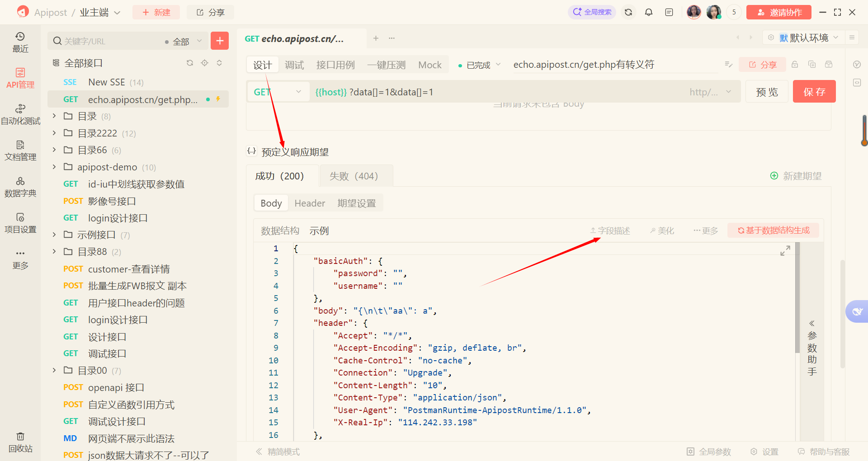868x461 pixels.
Task: Click the interface name field
Action: (615, 65)
